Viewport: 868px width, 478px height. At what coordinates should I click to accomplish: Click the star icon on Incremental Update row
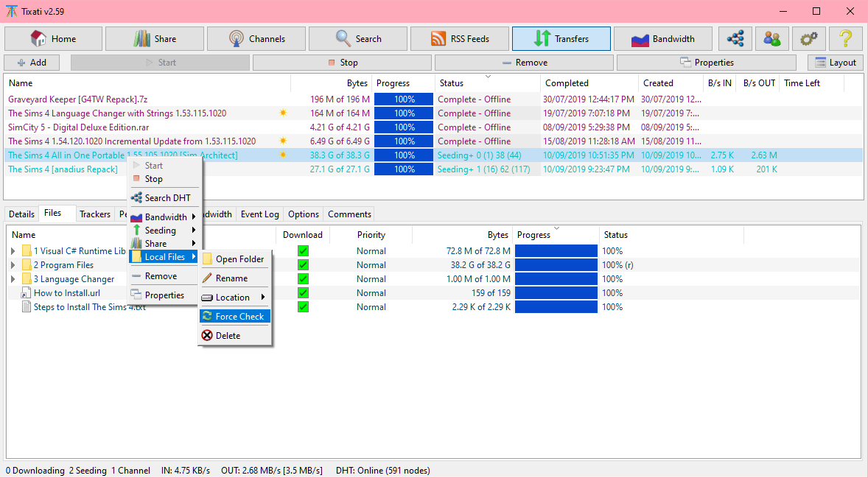pos(283,141)
